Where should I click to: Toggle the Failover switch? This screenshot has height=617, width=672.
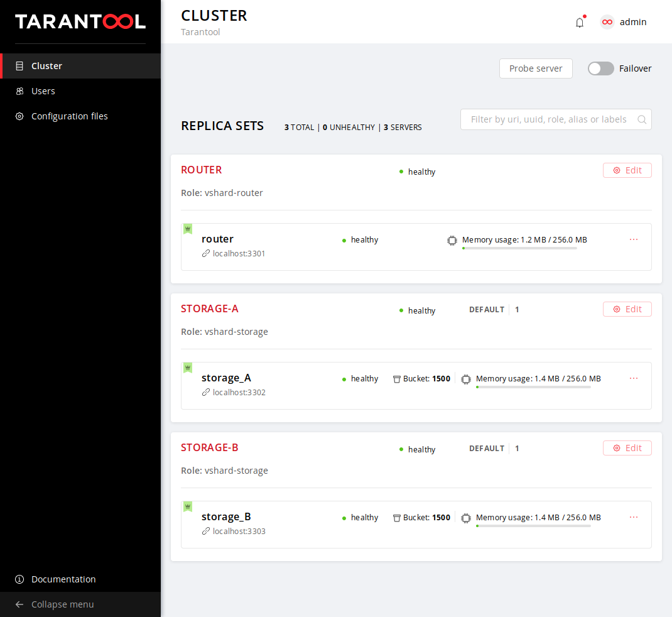600,68
